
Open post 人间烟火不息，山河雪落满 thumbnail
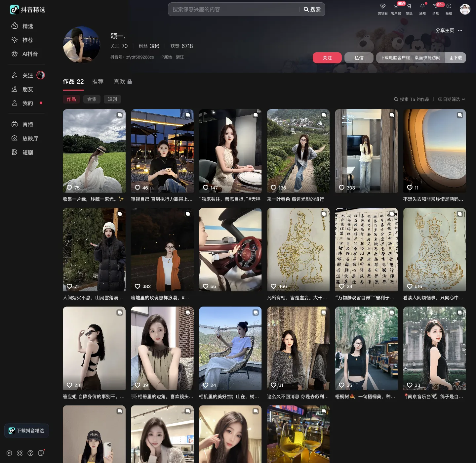tap(94, 250)
